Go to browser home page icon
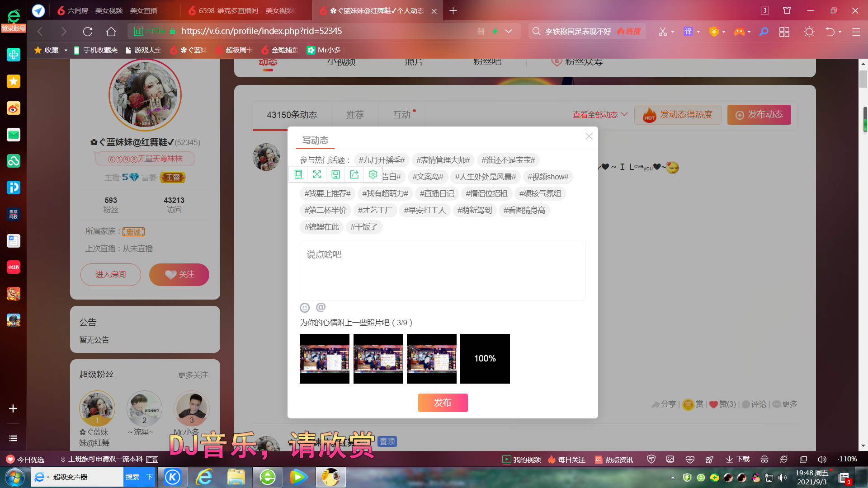Image resolution: width=868 pixels, height=488 pixels. pos(111,31)
